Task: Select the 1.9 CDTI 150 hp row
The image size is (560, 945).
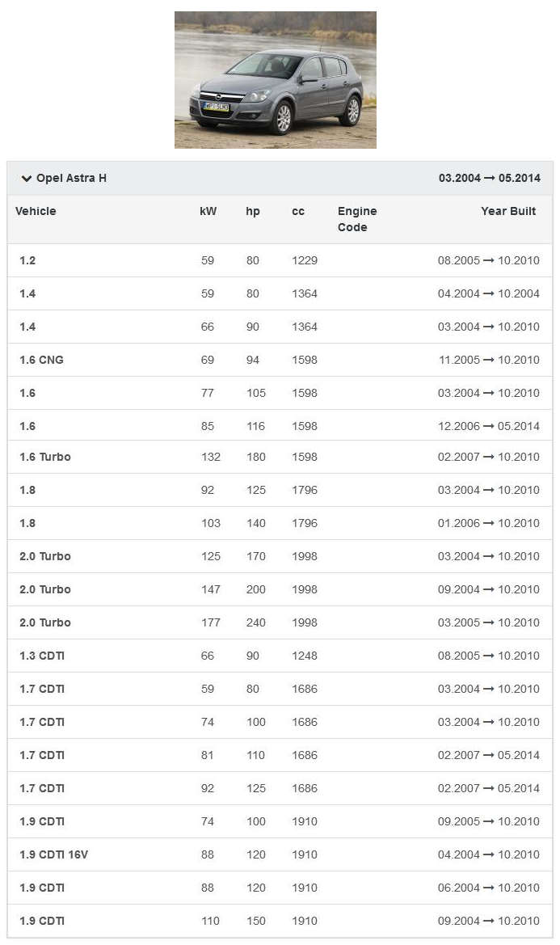Action: (42, 921)
